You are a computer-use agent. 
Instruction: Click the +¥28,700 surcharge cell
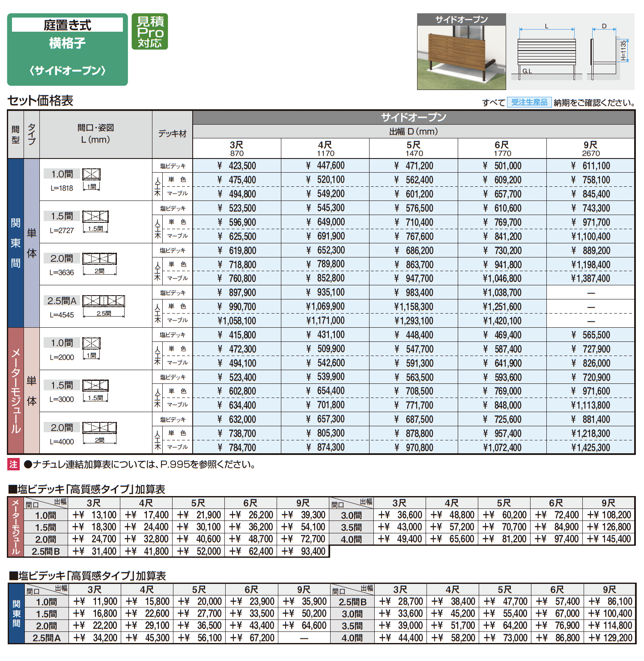coord(401,602)
